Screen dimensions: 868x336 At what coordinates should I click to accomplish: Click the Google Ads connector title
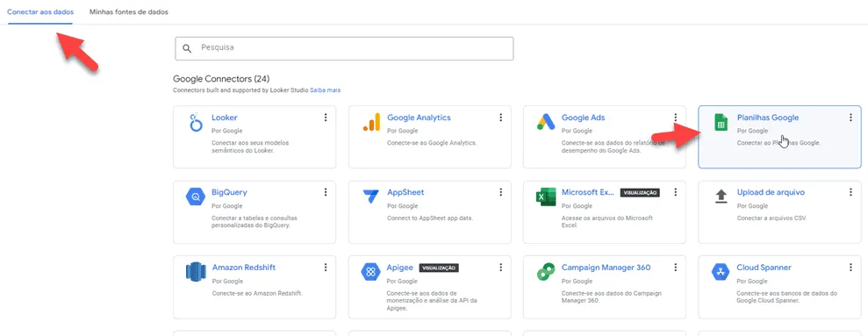point(583,118)
